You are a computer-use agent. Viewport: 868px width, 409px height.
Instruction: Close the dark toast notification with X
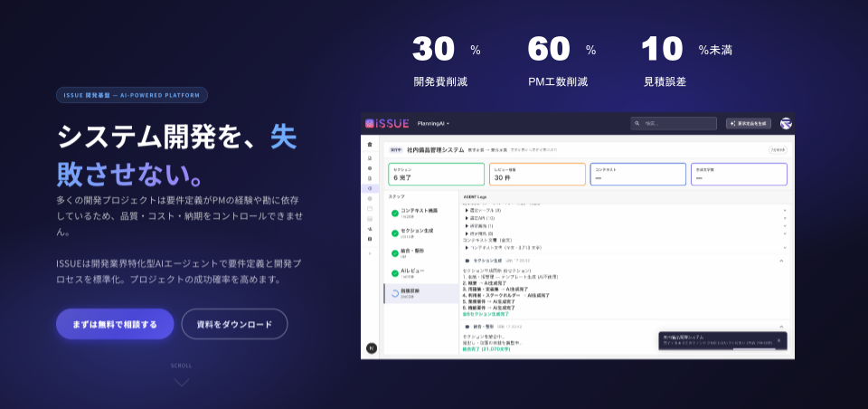tap(778, 340)
